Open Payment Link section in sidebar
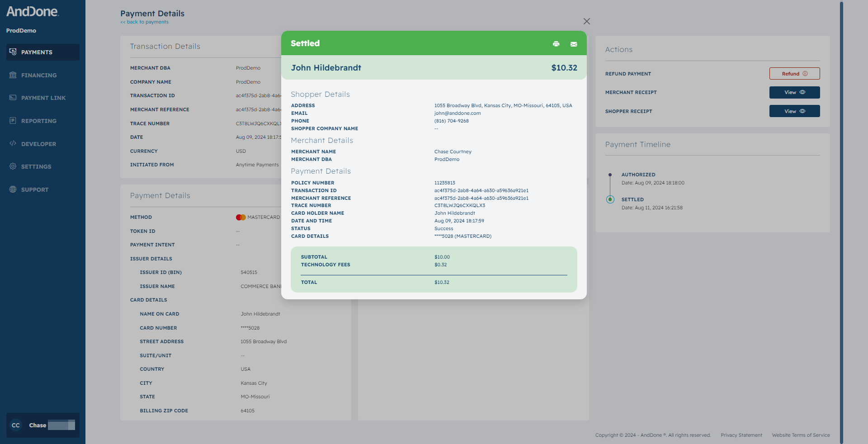 point(43,98)
